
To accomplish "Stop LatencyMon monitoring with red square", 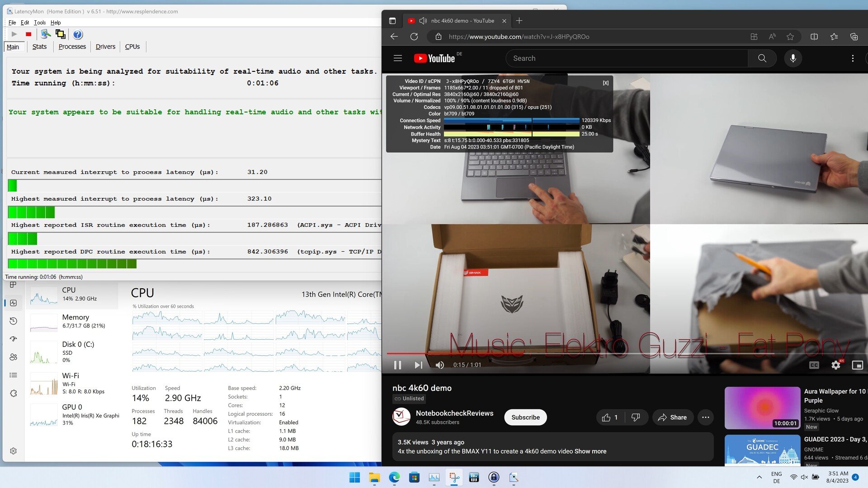I will (x=28, y=34).
